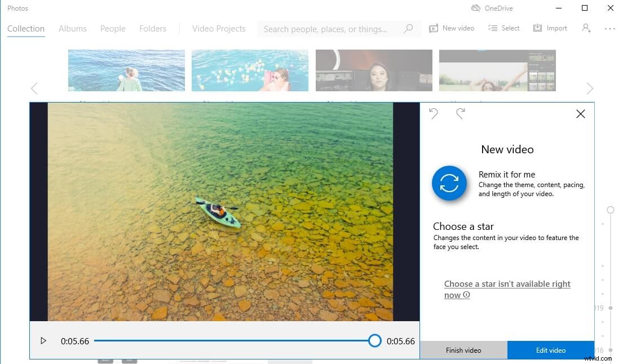This screenshot has height=364, width=623.
Task: Select the Import icon
Action: [537, 28]
